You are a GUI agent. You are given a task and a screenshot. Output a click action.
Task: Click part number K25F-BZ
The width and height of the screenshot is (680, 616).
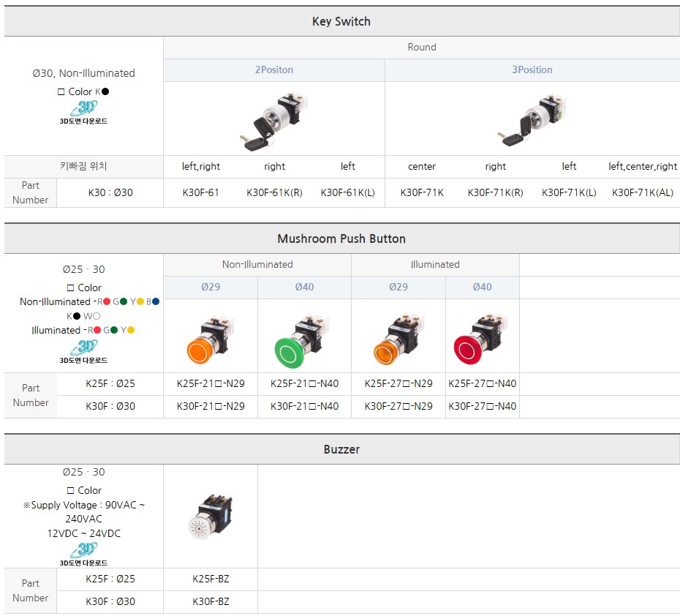(x=211, y=579)
